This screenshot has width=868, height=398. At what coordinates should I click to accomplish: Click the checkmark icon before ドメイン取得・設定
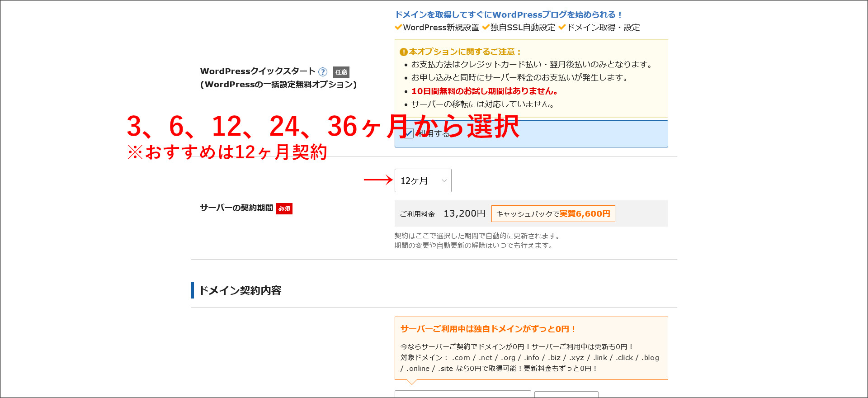click(562, 27)
